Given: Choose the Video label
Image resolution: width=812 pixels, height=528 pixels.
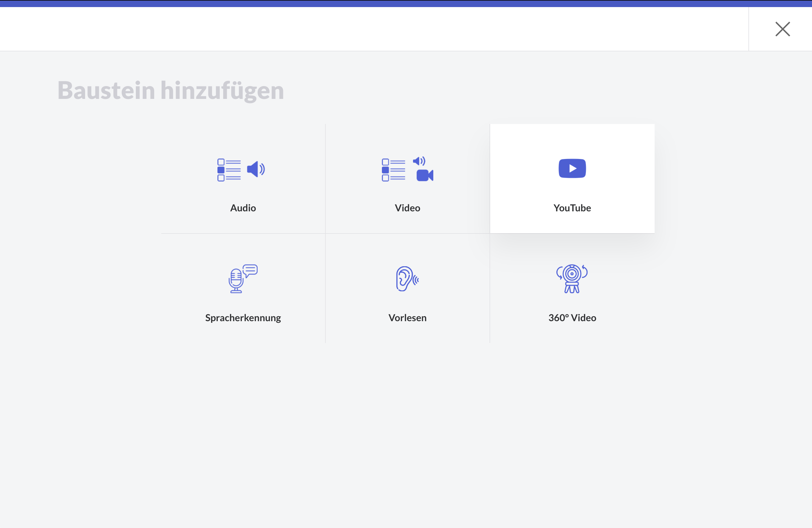Looking at the screenshot, I should point(407,208).
